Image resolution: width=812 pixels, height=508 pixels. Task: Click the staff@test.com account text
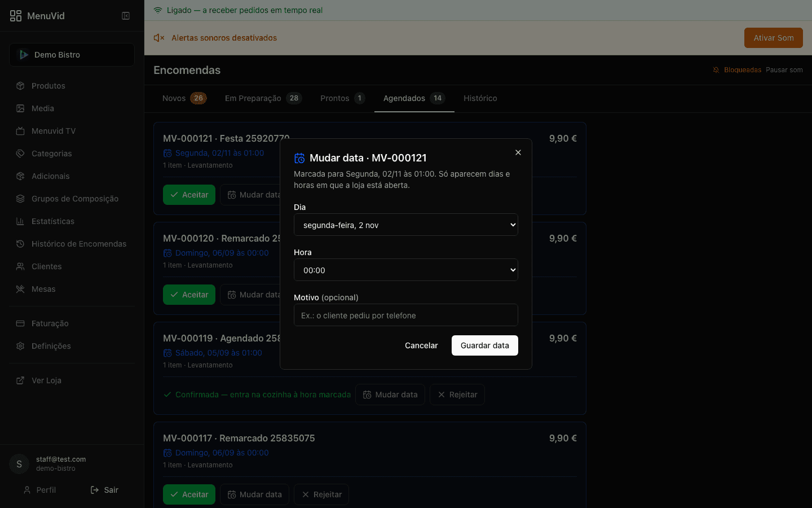pyautogui.click(x=61, y=459)
